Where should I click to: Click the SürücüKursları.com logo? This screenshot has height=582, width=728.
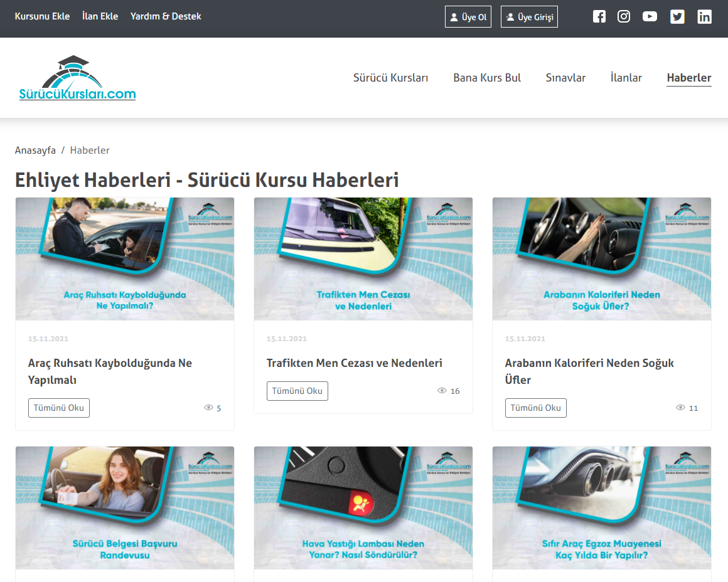pyautogui.click(x=77, y=78)
